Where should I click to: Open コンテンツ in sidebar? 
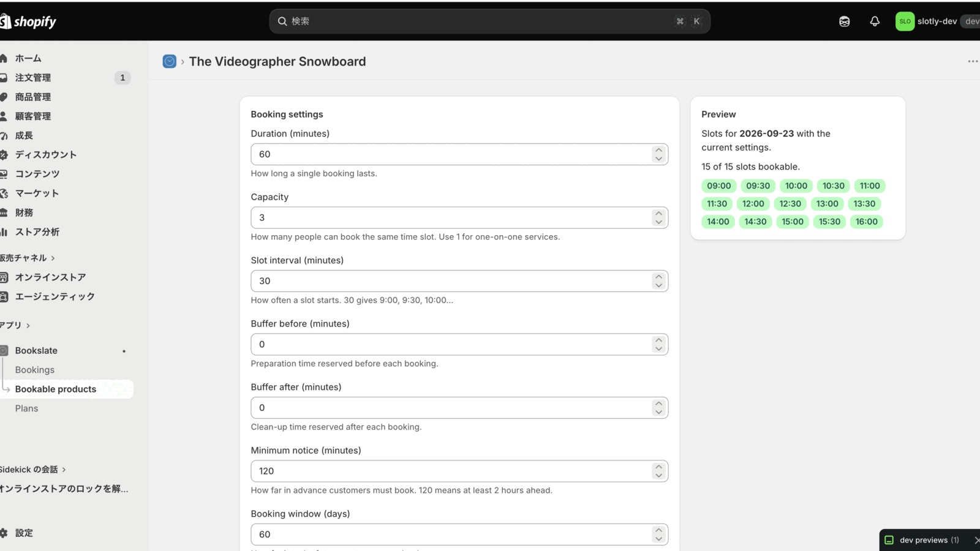37,174
